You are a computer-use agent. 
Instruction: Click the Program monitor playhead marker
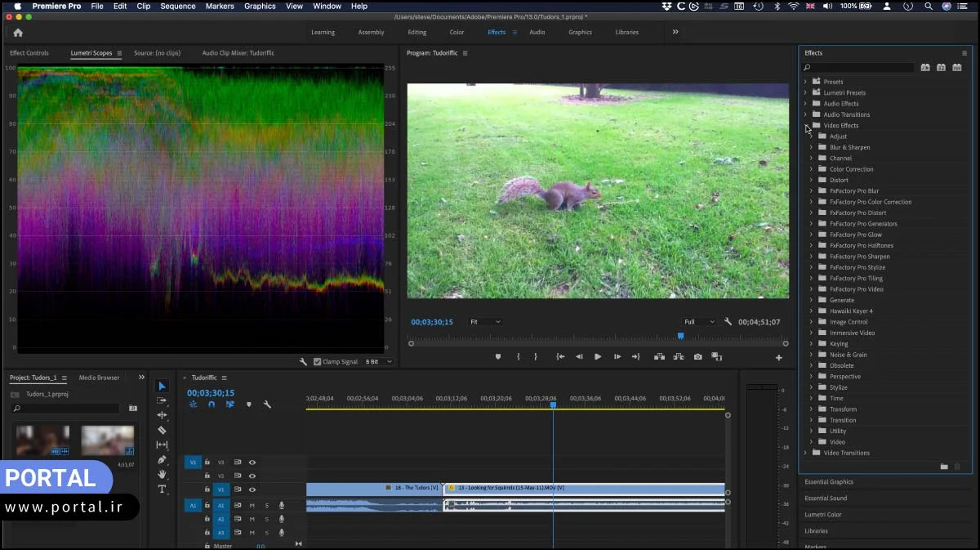pyautogui.click(x=680, y=336)
